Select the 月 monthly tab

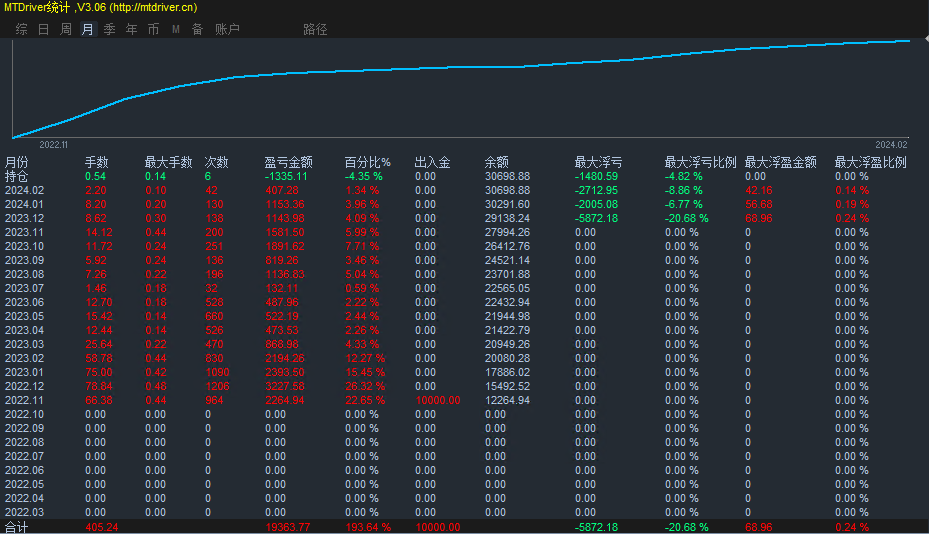pos(88,29)
